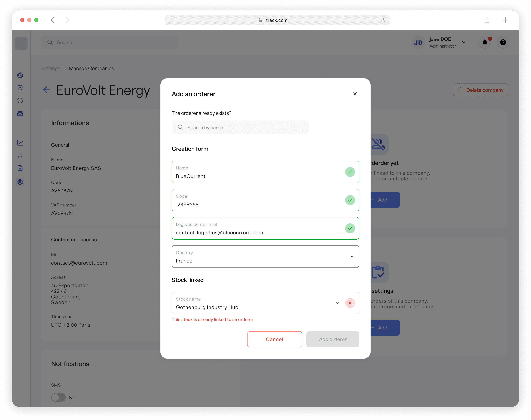Go to Settings breadcrumb
The image size is (531, 420).
coord(51,68)
